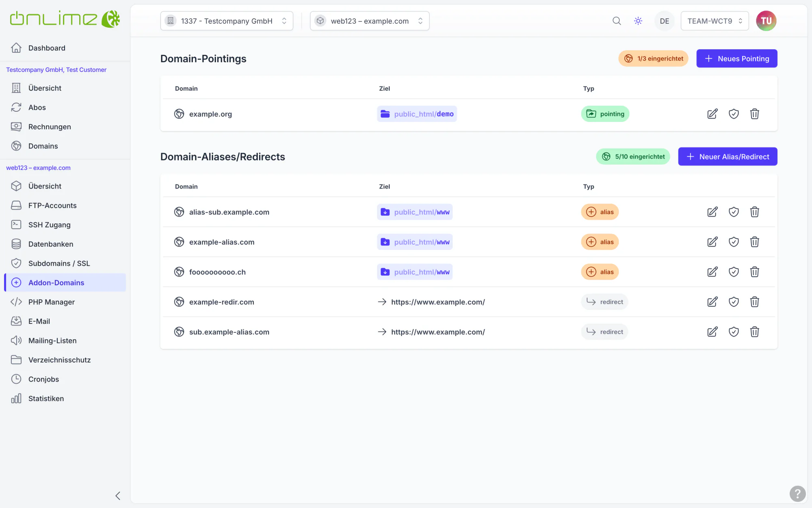Click the Onlime logo
The width and height of the screenshot is (812, 508).
point(65,19)
